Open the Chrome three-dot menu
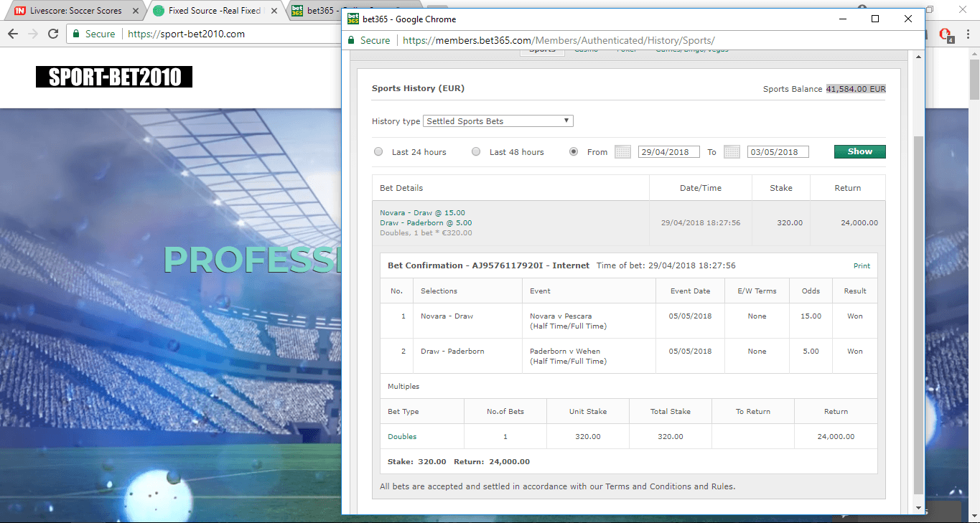 pyautogui.click(x=966, y=34)
